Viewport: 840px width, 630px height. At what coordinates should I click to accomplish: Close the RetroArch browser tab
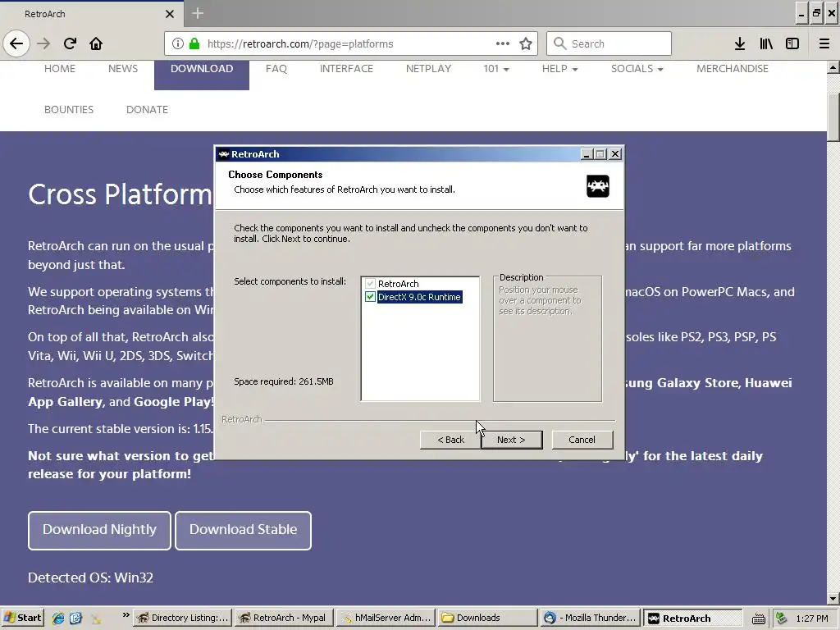(x=169, y=14)
